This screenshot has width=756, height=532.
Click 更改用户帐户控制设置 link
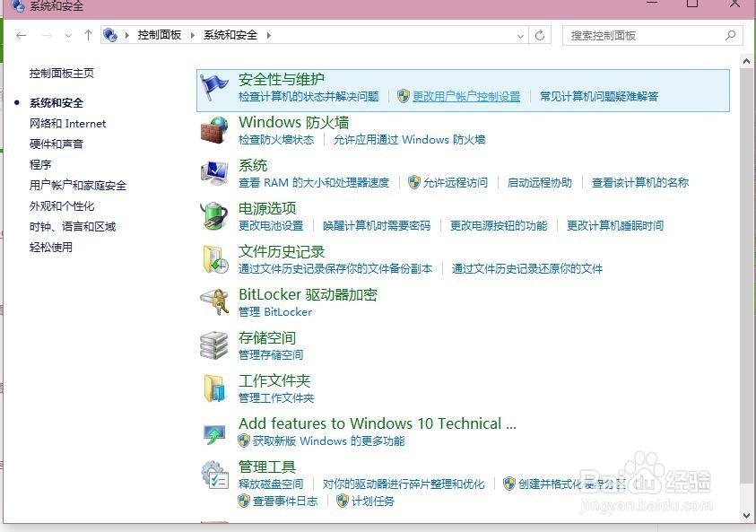pos(466,97)
